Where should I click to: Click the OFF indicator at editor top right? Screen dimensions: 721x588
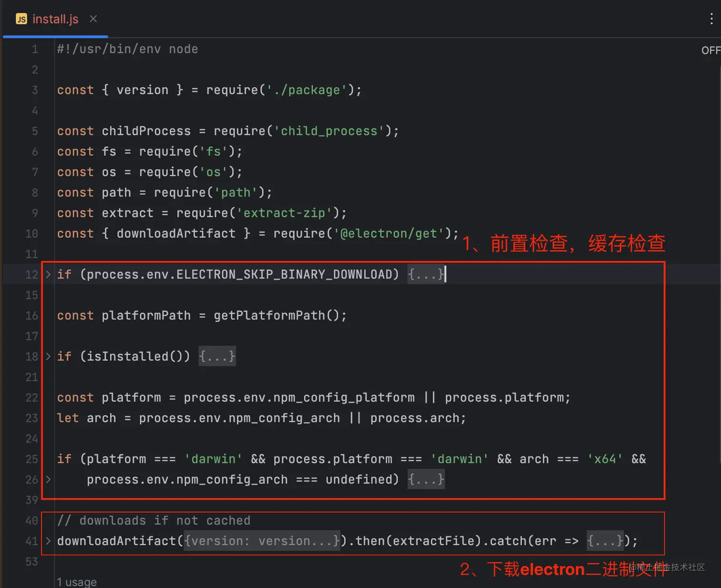(x=711, y=51)
